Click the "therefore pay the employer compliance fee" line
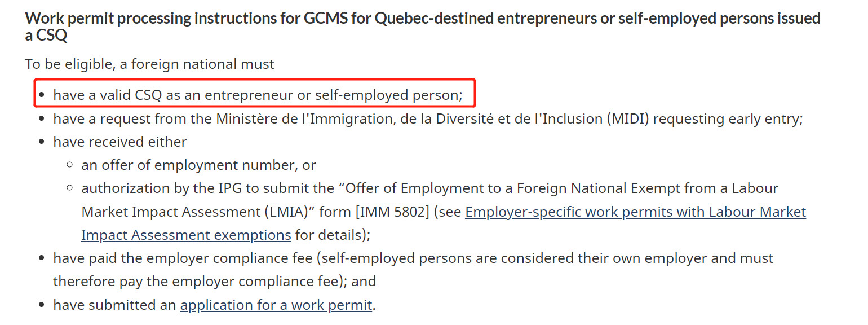 [214, 281]
